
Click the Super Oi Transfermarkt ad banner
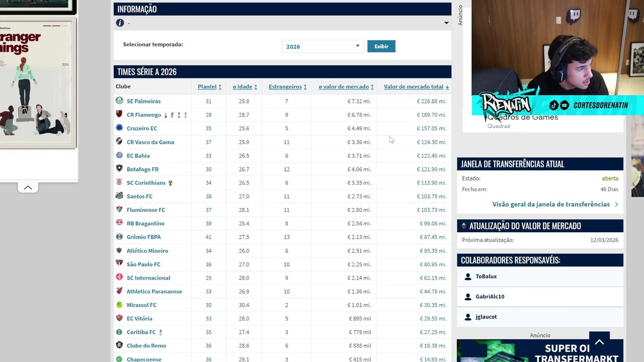(540, 351)
